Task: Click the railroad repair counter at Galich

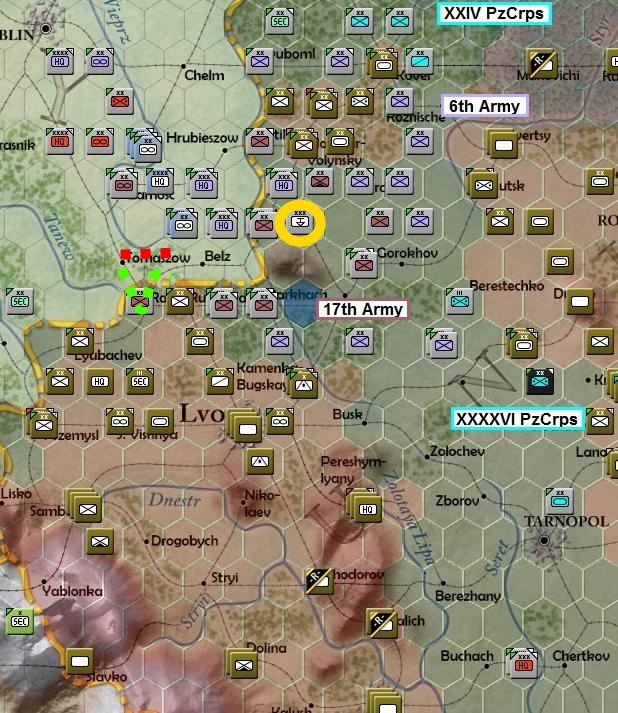Action: click(x=381, y=623)
